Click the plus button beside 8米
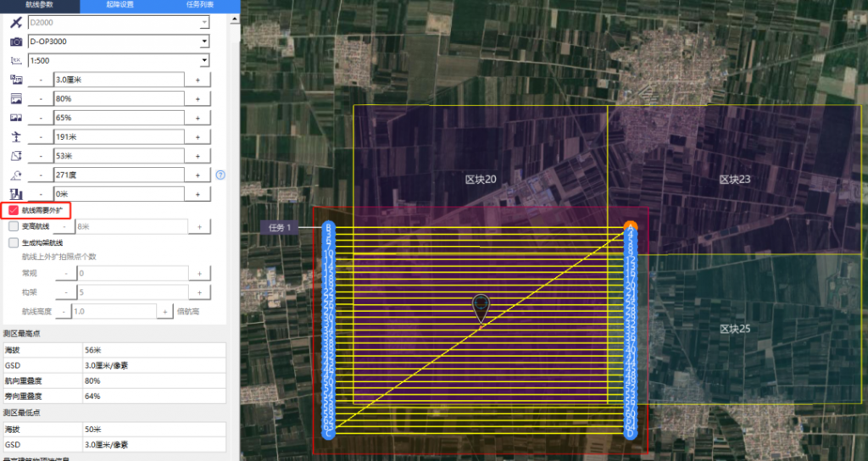The width and height of the screenshot is (868, 461). (199, 226)
